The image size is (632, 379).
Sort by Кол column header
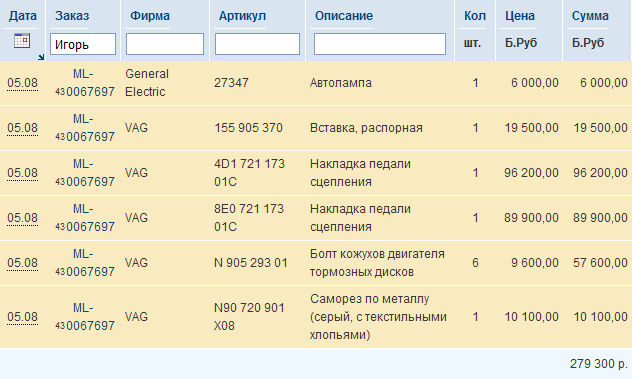[x=475, y=16]
